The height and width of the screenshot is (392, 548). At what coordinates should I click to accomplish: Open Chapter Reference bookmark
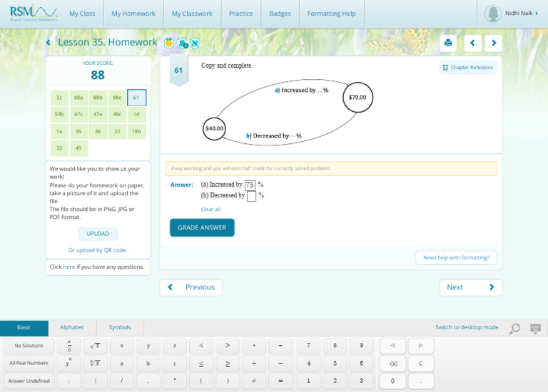(468, 68)
